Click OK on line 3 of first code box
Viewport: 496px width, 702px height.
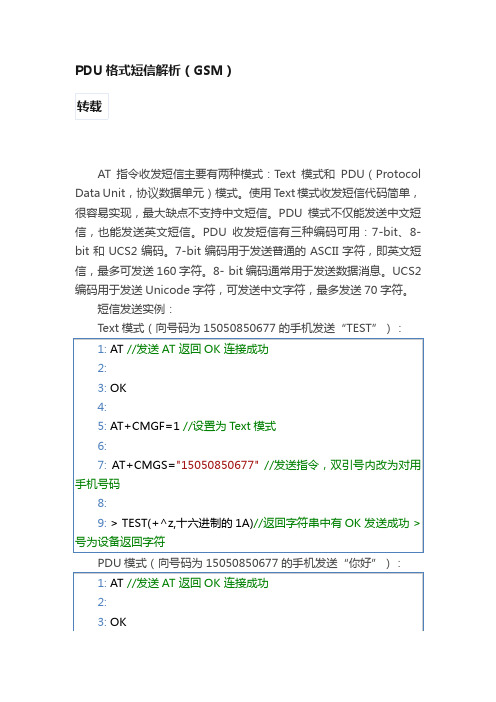click(x=118, y=388)
